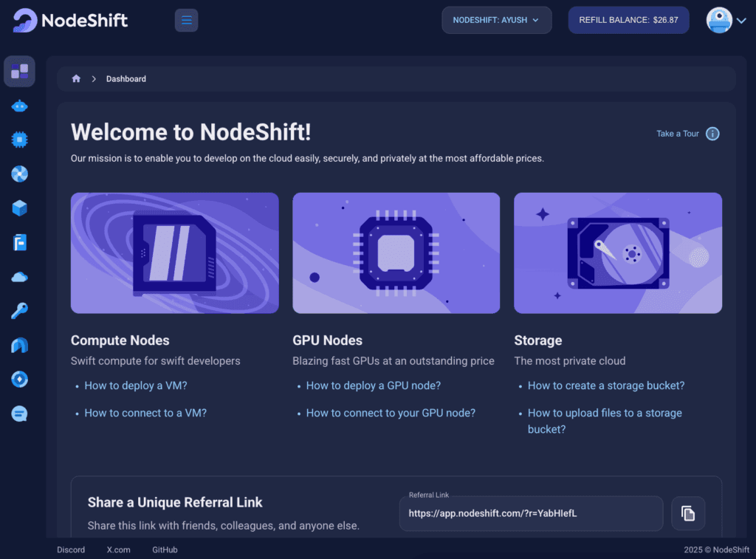Click the GPU Nodes heading
Viewport: 756px width, 559px height.
[327, 340]
